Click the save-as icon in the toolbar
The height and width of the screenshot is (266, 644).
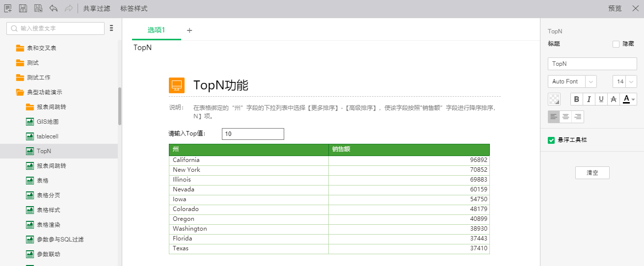coord(38,8)
